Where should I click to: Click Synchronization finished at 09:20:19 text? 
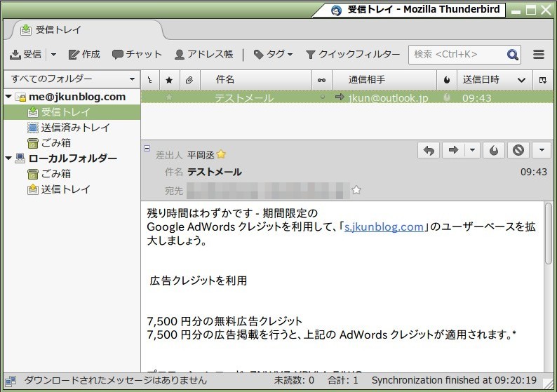[x=454, y=380]
